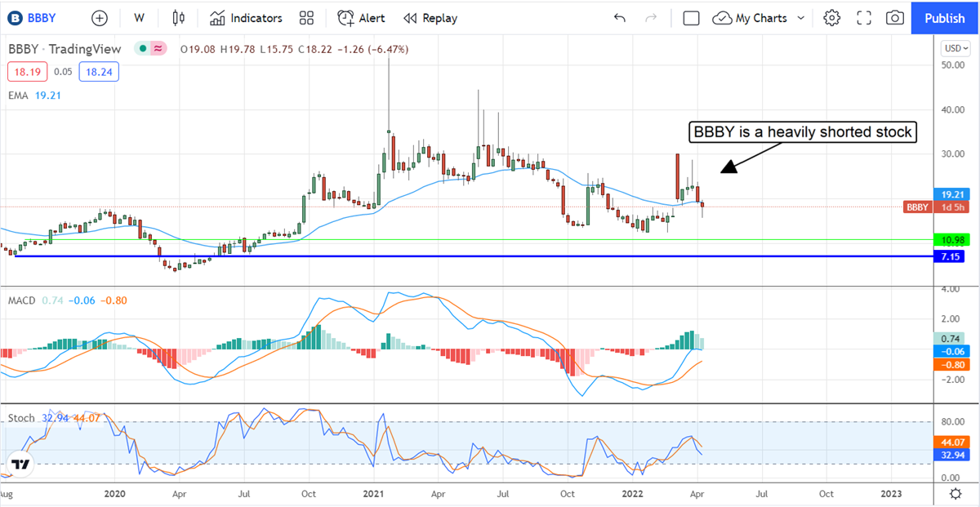Click the 0.74 MACD histogram value label

pos(950,338)
